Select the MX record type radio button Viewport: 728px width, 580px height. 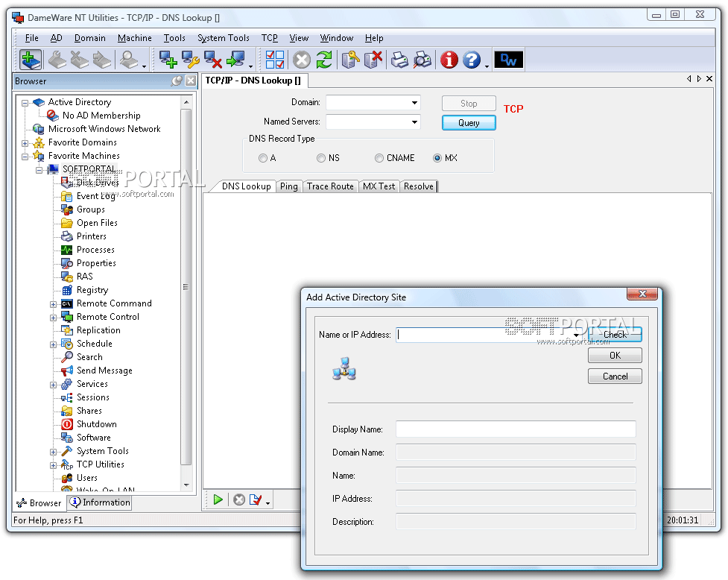coord(437,158)
